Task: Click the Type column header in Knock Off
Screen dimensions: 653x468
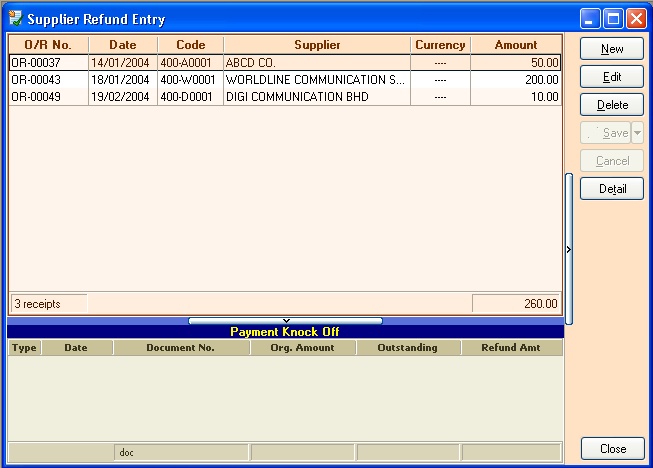Action: (x=24, y=348)
